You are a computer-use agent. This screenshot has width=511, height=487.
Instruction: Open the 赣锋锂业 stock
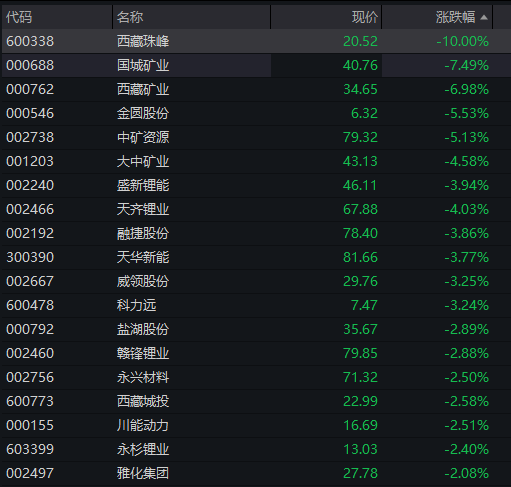143,353
